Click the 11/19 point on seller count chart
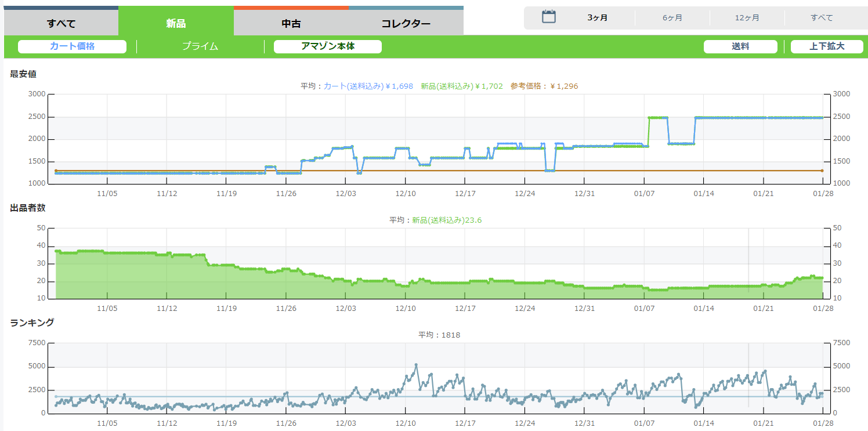This screenshot has height=431, width=868. point(226,265)
